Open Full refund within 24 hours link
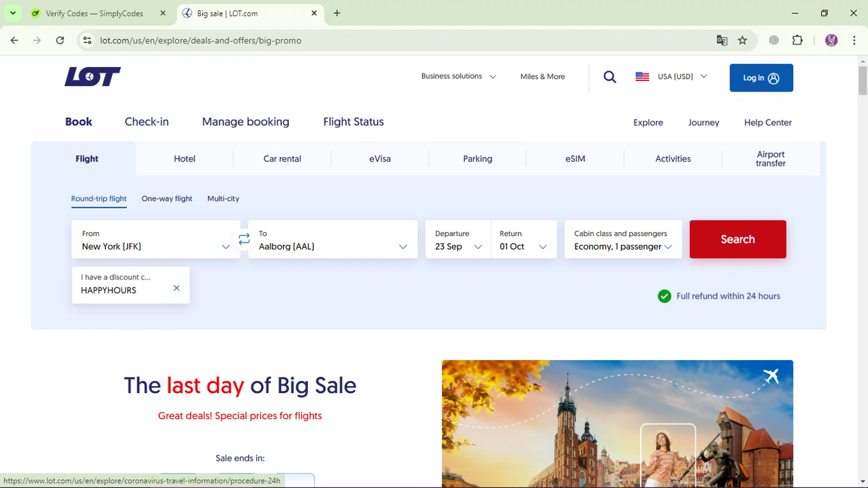Viewport: 868px width, 488px height. tap(728, 296)
